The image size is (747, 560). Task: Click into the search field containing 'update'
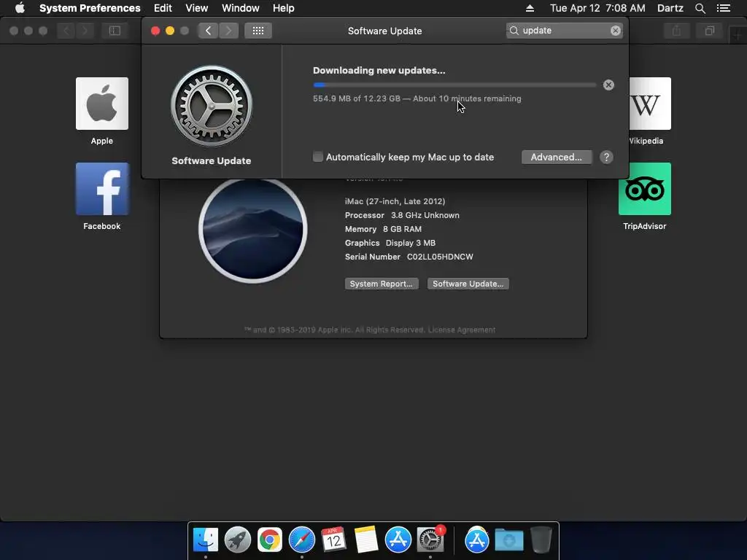point(565,31)
